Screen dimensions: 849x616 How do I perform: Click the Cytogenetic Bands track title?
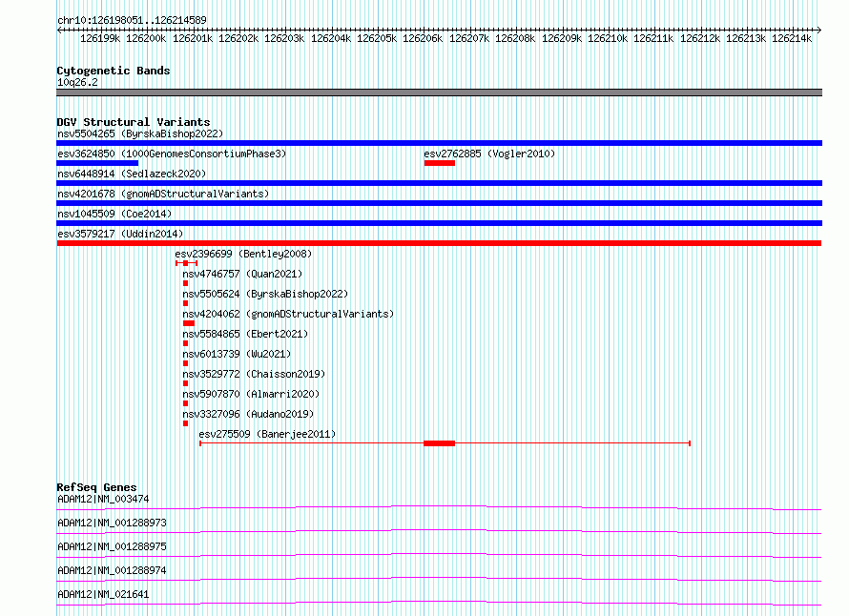(x=114, y=71)
